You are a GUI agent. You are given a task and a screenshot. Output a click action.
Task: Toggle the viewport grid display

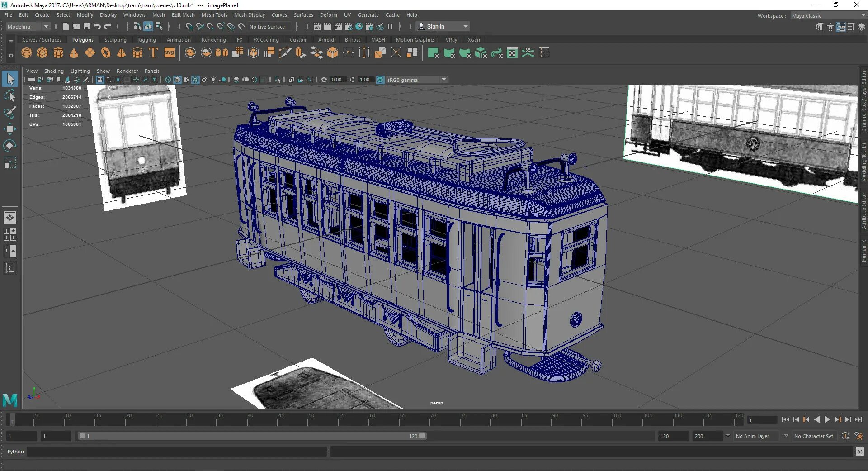(100, 80)
